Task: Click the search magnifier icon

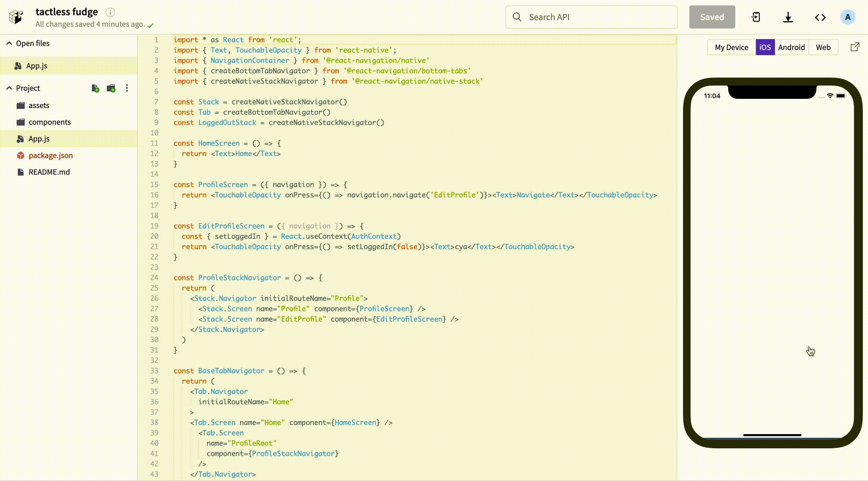Action: 517,17
